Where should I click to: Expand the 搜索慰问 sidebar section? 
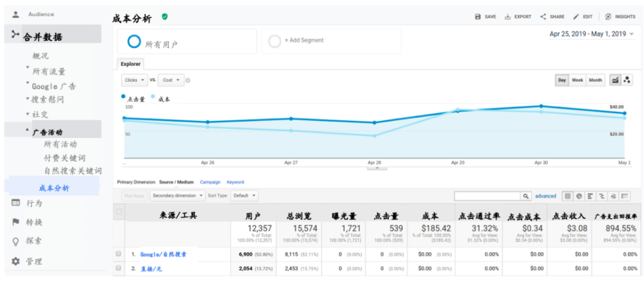click(x=28, y=99)
